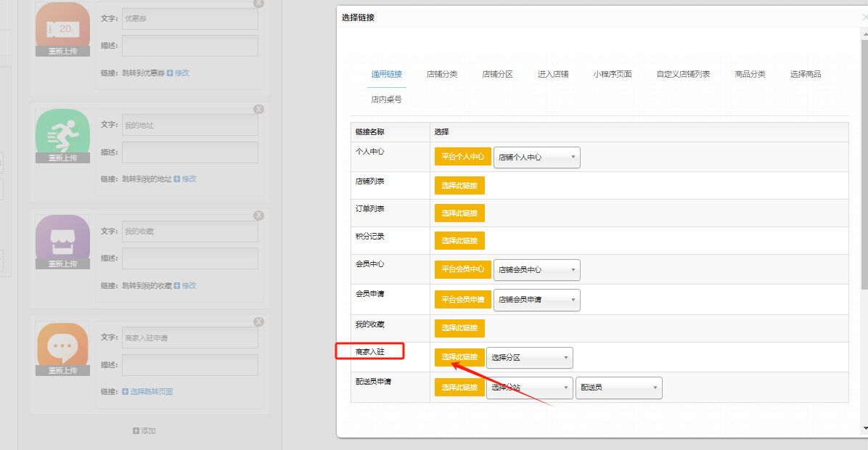Click the 平台会员申请 button
The height and width of the screenshot is (450, 868).
click(x=463, y=300)
